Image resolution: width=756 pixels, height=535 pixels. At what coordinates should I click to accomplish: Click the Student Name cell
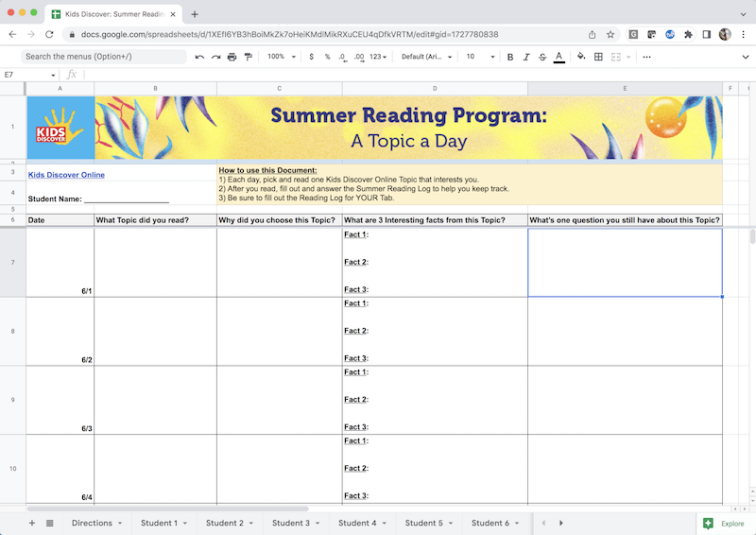[x=122, y=193]
